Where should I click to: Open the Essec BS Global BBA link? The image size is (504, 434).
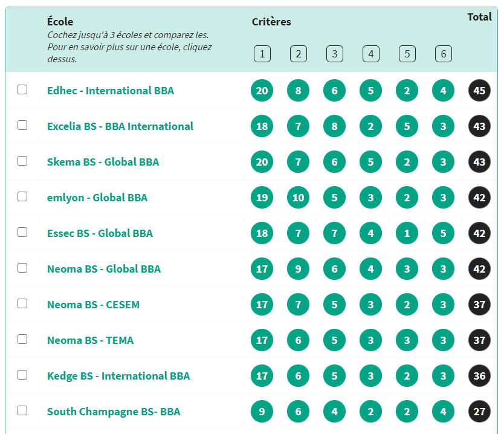coord(100,233)
